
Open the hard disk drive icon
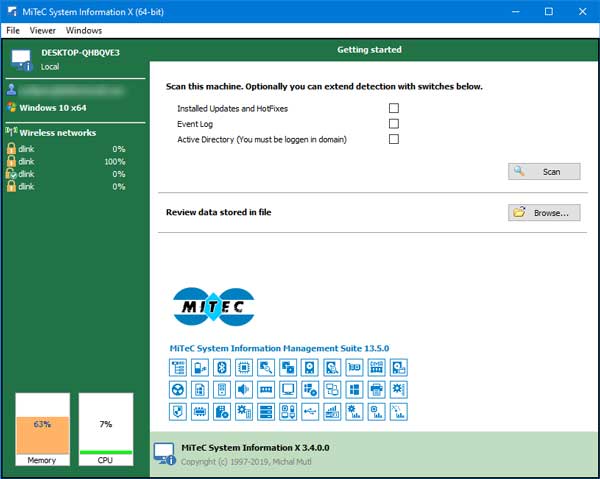pyautogui.click(x=310, y=367)
